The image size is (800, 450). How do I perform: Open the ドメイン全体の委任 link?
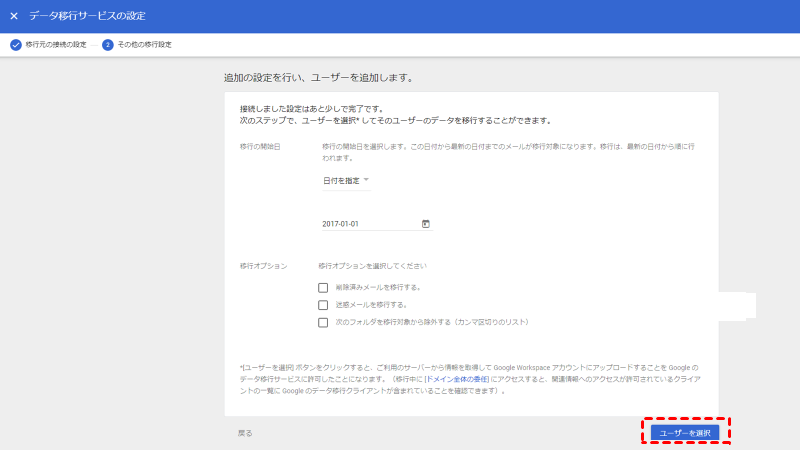457,379
